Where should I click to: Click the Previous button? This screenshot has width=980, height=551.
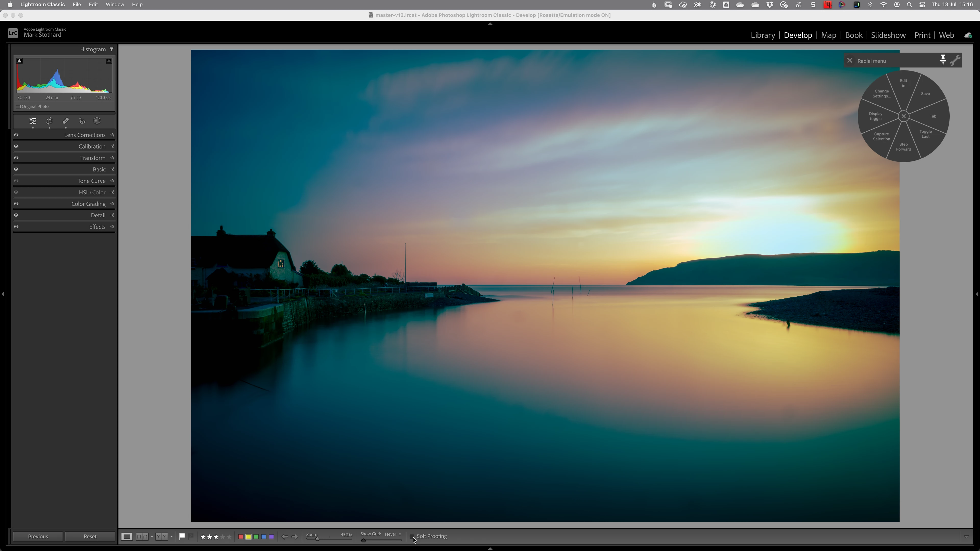(x=38, y=536)
